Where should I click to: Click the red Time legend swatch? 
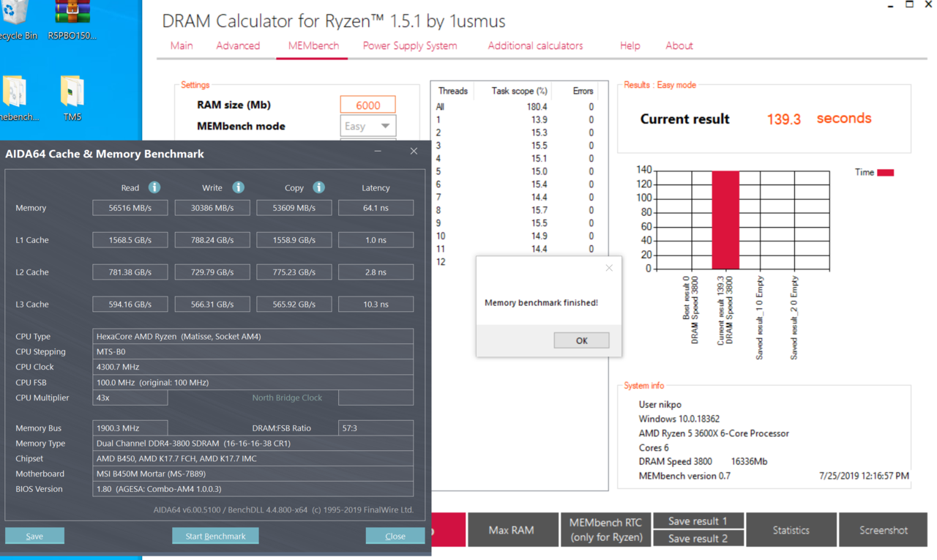click(886, 173)
